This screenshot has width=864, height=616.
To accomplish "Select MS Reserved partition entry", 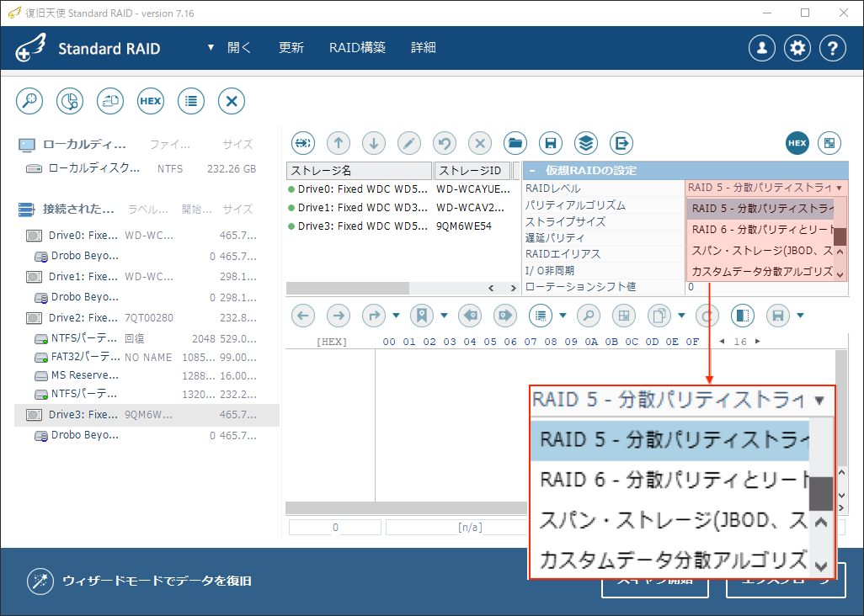I will [x=147, y=375].
